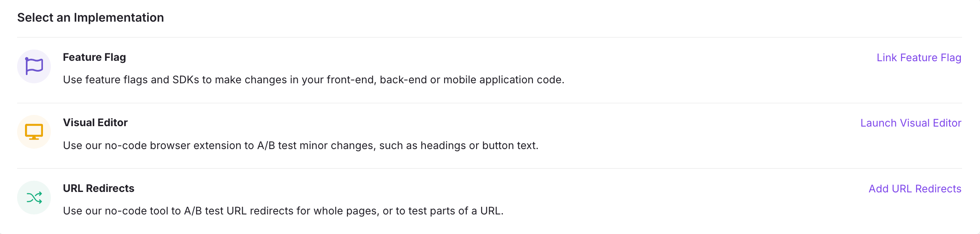Click divider between Visual Editor and URL Redirects
The width and height of the screenshot is (980, 234).
pyautogui.click(x=490, y=168)
